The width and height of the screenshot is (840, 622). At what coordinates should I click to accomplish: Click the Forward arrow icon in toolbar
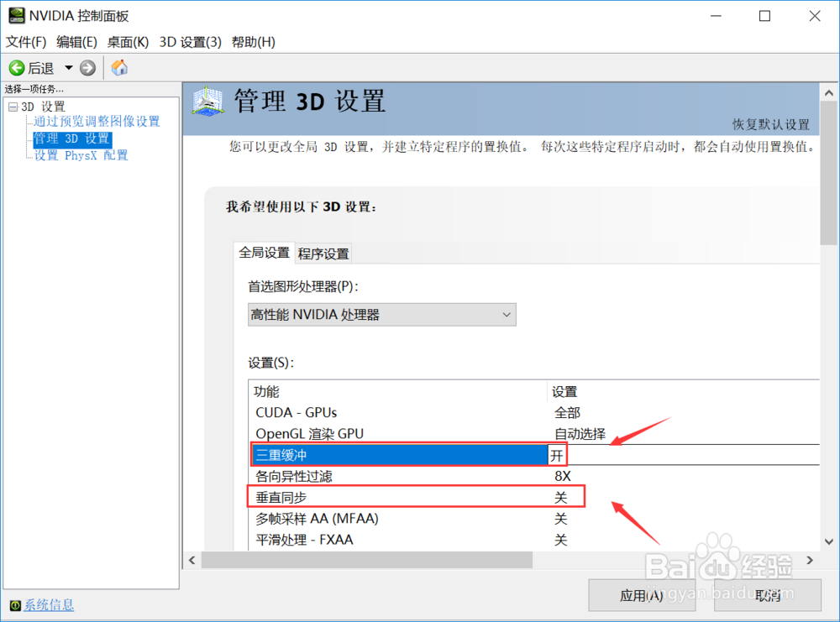(x=88, y=68)
